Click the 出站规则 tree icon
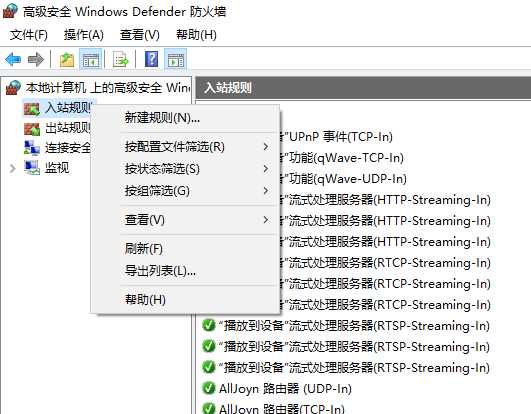The image size is (531, 414). click(x=32, y=128)
